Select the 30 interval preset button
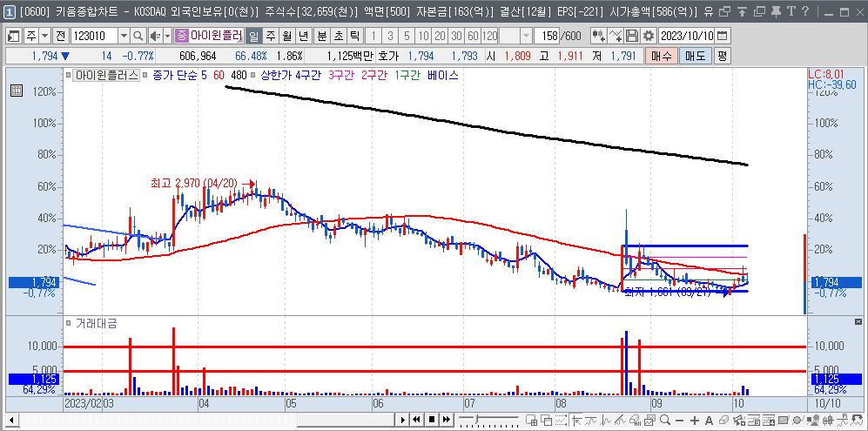Image resolution: width=868 pixels, height=431 pixels. pyautogui.click(x=457, y=36)
